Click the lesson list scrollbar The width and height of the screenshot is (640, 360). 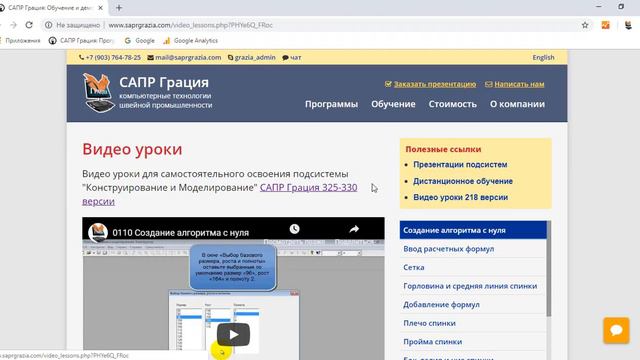point(549,269)
